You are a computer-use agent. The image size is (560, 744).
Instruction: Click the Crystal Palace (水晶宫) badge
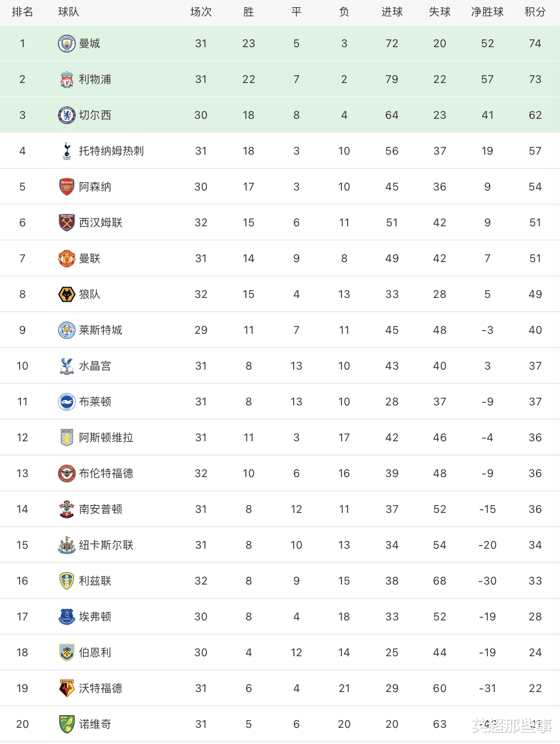(66, 366)
